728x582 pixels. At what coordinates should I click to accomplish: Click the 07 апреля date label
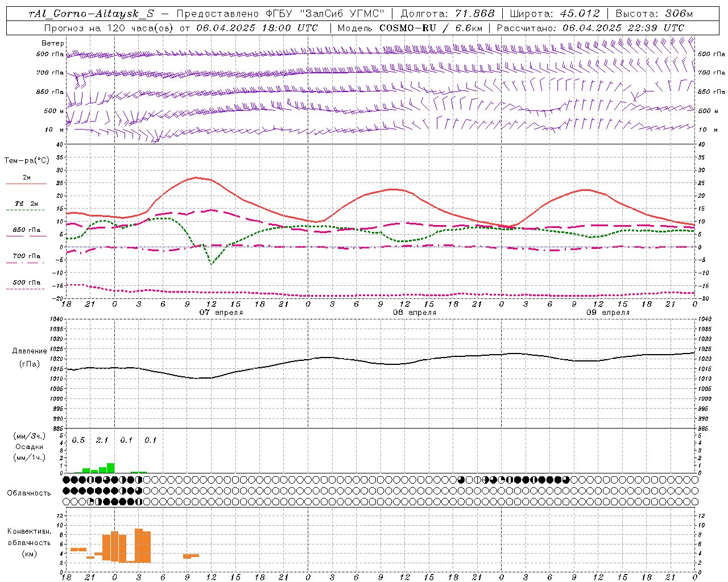pyautogui.click(x=221, y=313)
